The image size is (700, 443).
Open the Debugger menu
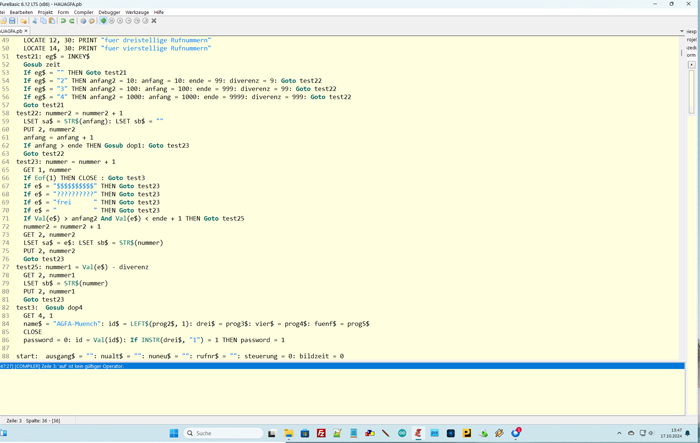pyautogui.click(x=109, y=12)
